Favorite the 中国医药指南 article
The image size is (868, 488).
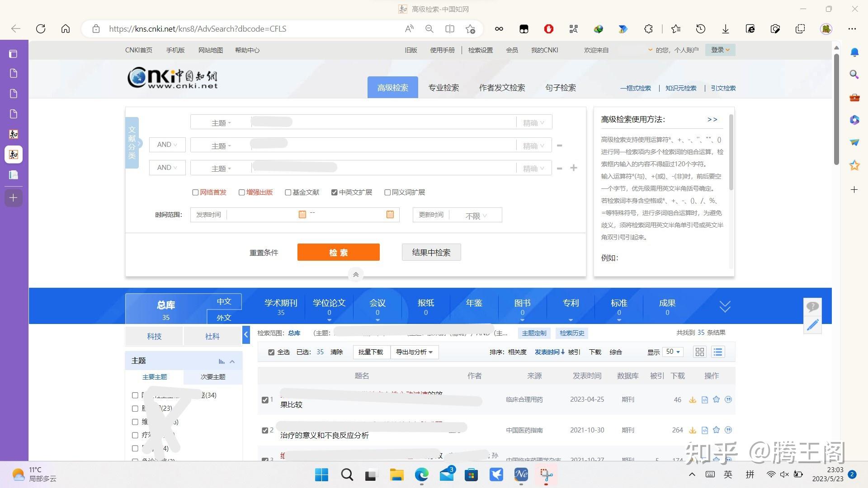(716, 430)
